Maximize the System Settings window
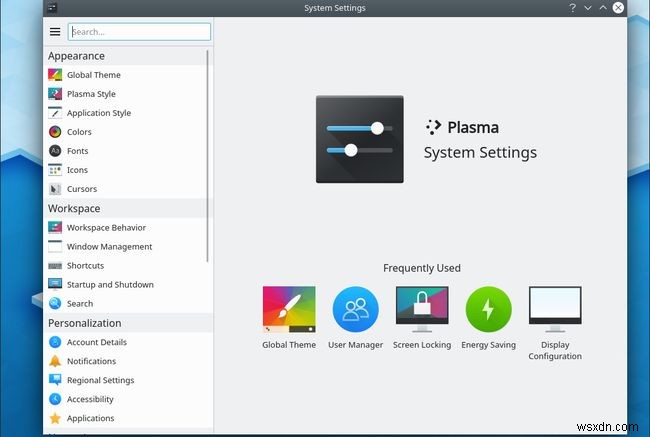The height and width of the screenshot is (437, 650). tap(603, 8)
